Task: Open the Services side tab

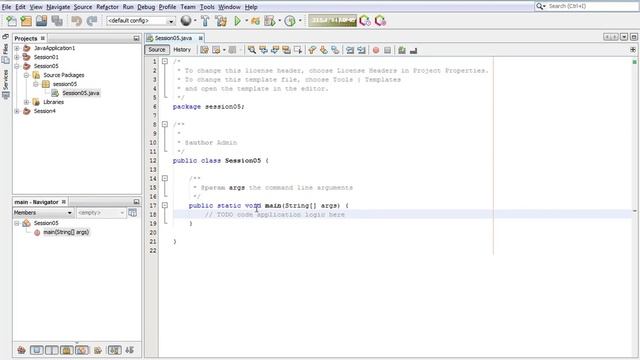Action: tap(5, 83)
